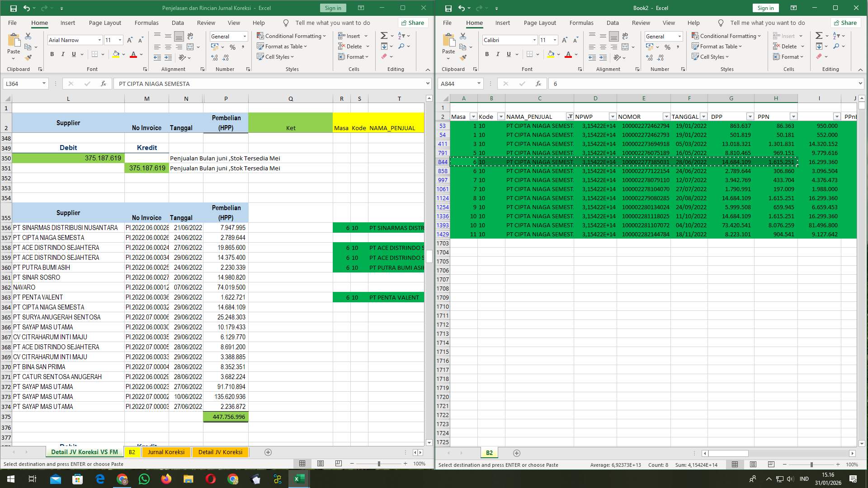
Task: Click the Sign in button
Action: tap(333, 8)
